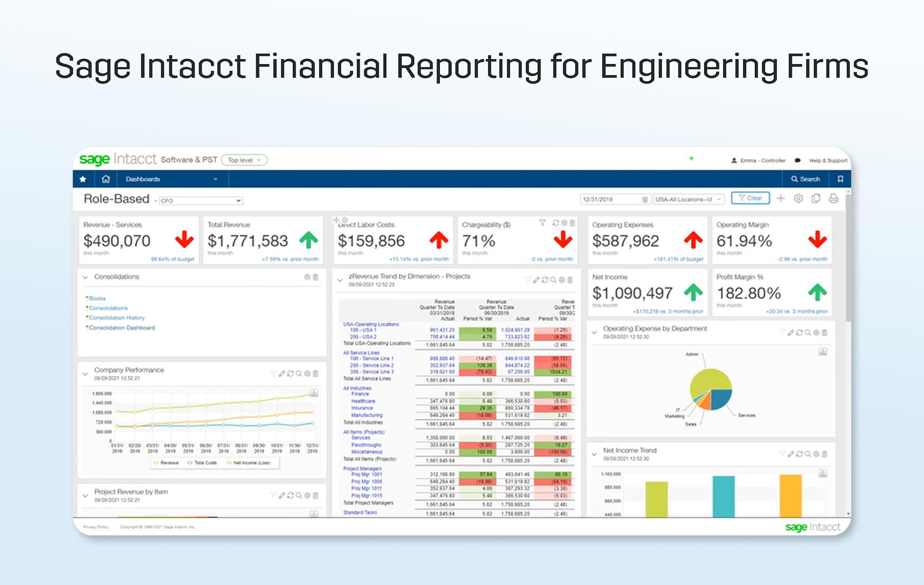Screen dimensions: 924x585
Task: Delete the Company Performance component
Action: [315, 374]
